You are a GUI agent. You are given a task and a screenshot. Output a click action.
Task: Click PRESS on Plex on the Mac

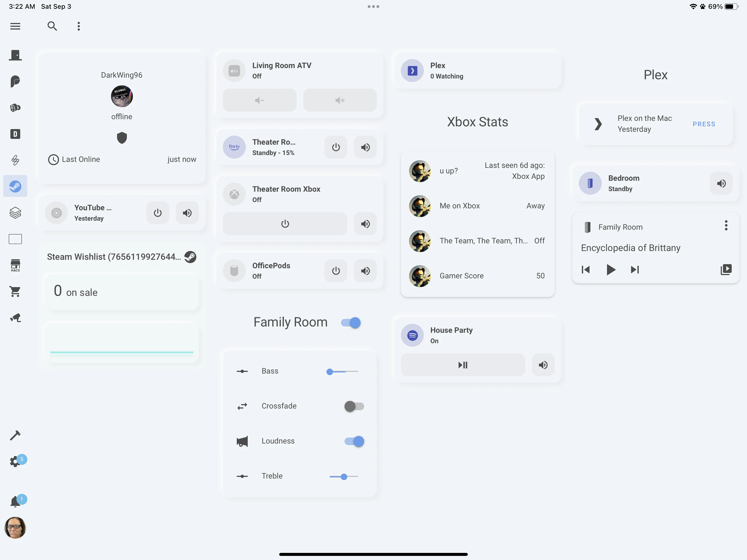click(x=704, y=124)
